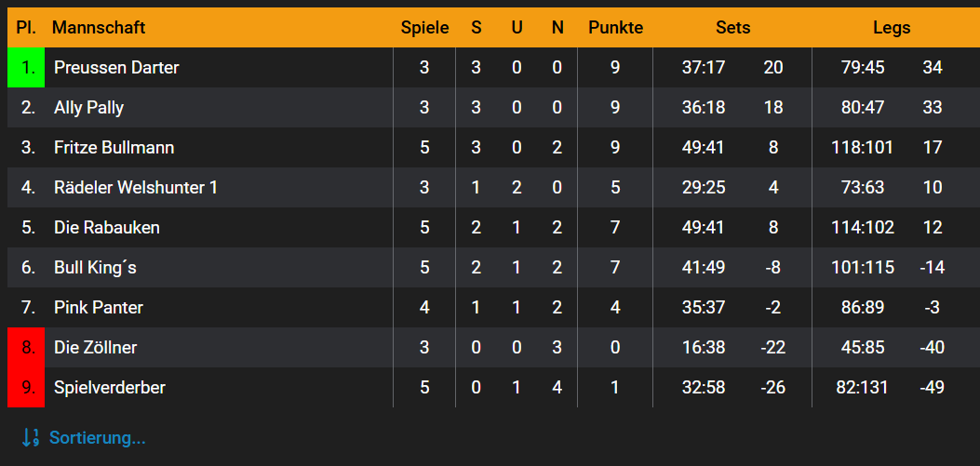Click the Sets column header
980x466 pixels.
732,28
